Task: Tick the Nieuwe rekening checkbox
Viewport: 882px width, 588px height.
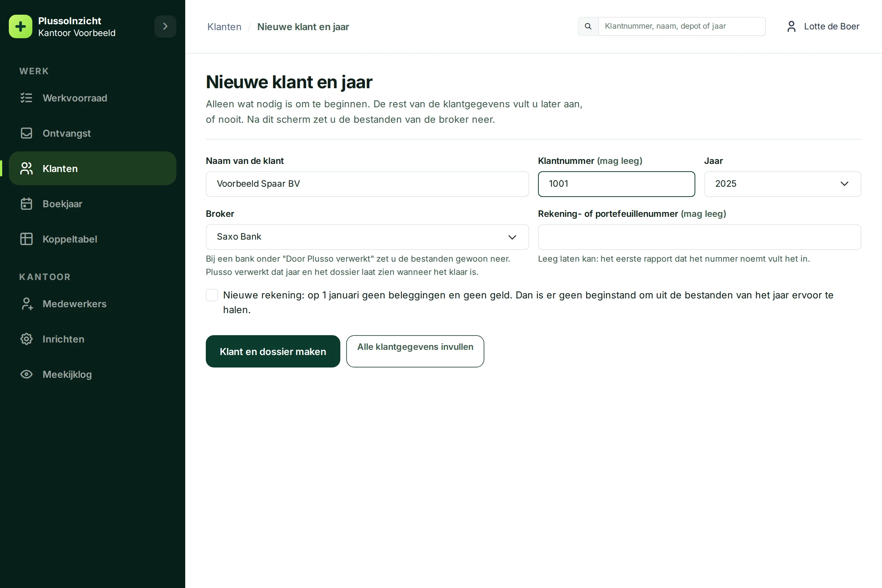Action: click(212, 295)
